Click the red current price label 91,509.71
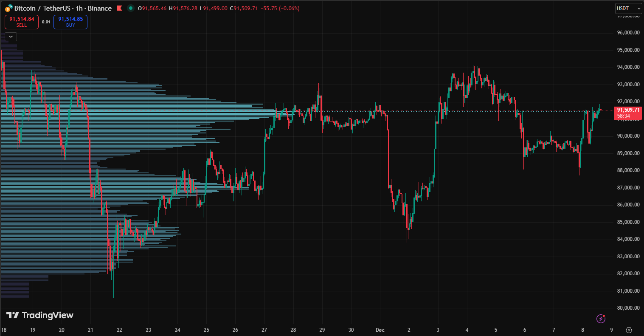This screenshot has width=644, height=336. 628,110
